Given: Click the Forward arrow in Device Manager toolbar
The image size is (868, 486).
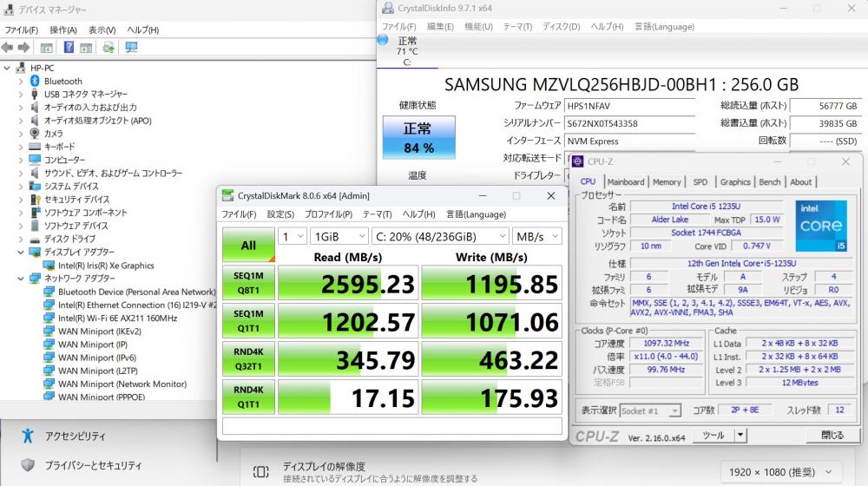Looking at the screenshot, I should pos(23,48).
